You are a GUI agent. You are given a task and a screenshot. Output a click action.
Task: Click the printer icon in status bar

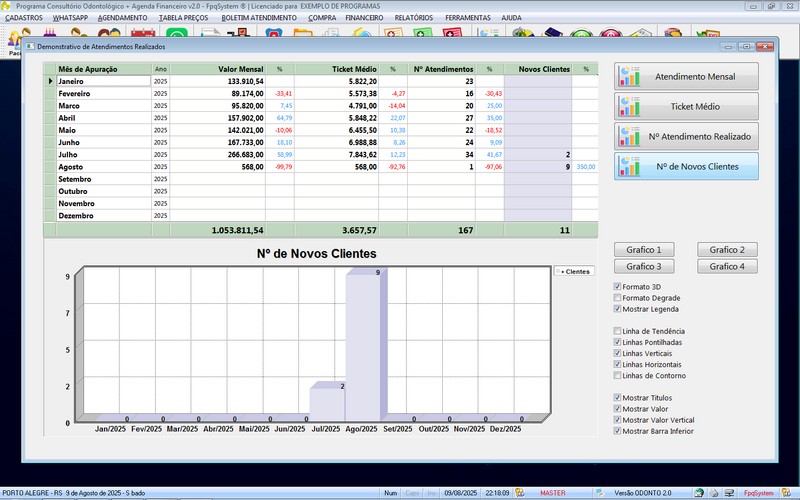[716, 493]
